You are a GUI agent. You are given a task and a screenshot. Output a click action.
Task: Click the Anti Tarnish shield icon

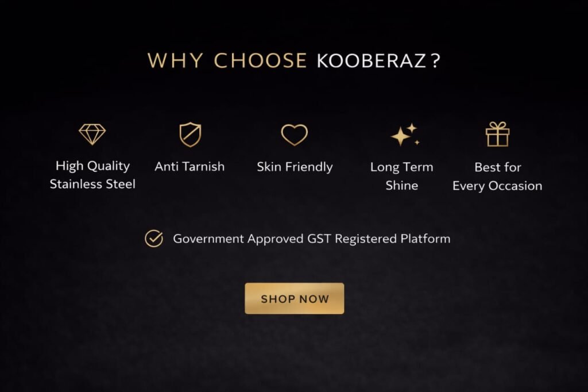(189, 135)
